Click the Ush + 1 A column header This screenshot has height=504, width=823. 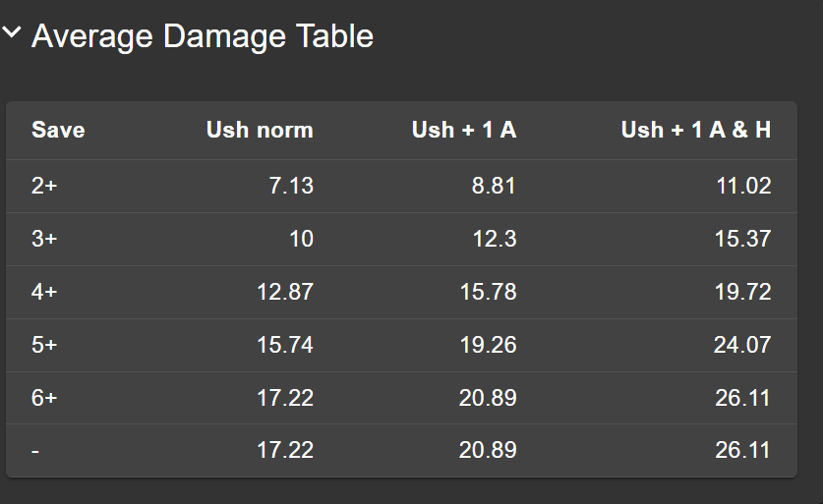pos(464,130)
